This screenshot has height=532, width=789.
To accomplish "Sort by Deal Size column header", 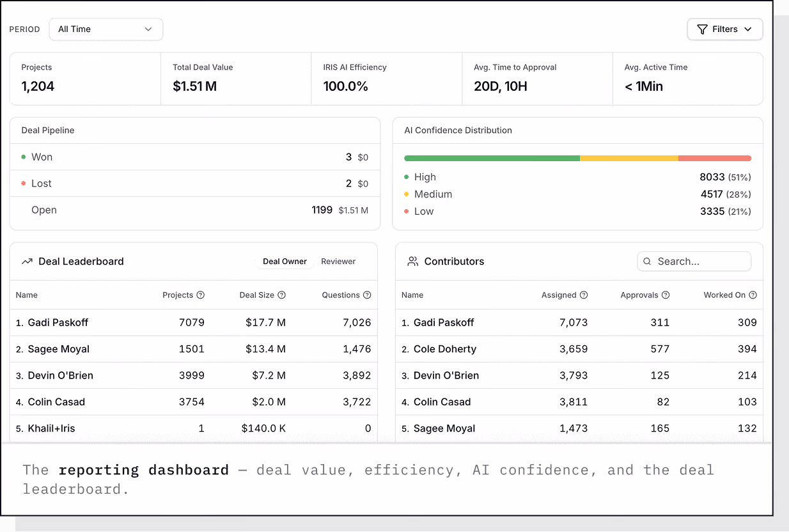I will (x=257, y=295).
